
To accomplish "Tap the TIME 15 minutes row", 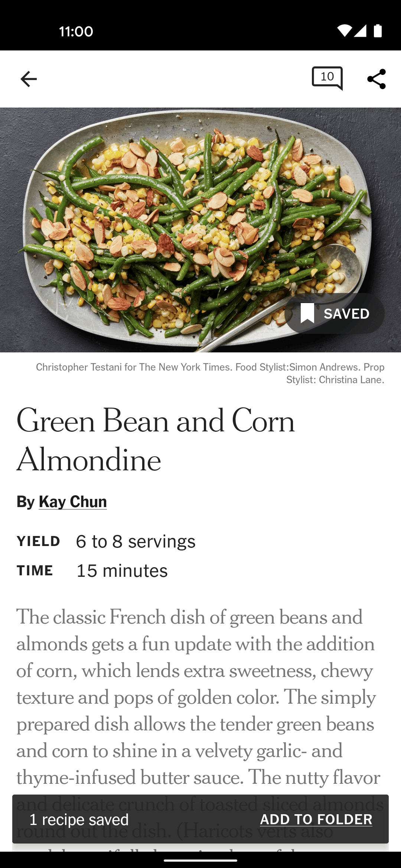I will 92,571.
